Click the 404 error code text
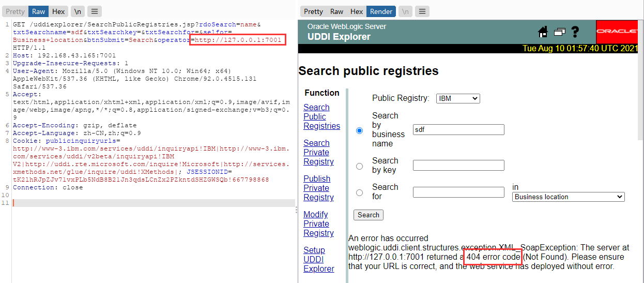The image size is (644, 283). 494,257
